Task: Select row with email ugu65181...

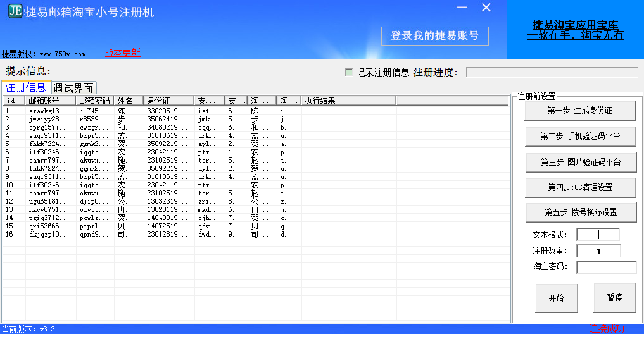Action: click(x=256, y=201)
